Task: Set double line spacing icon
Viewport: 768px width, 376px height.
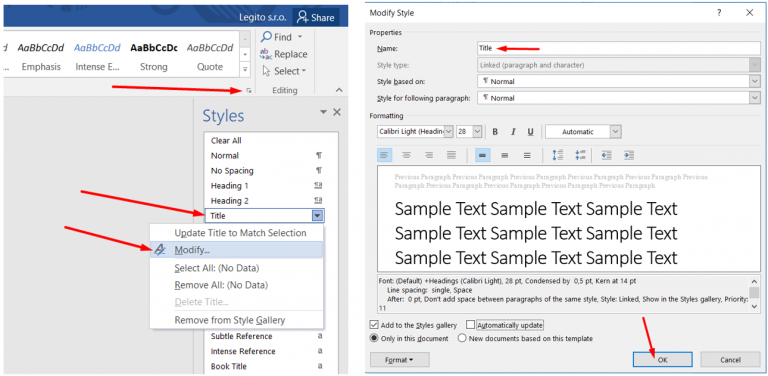Action: pos(527,155)
